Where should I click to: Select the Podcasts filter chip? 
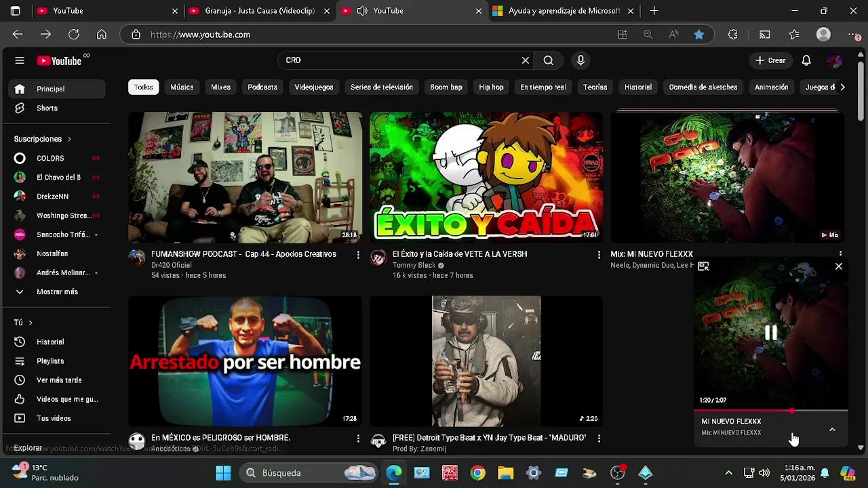[262, 87]
